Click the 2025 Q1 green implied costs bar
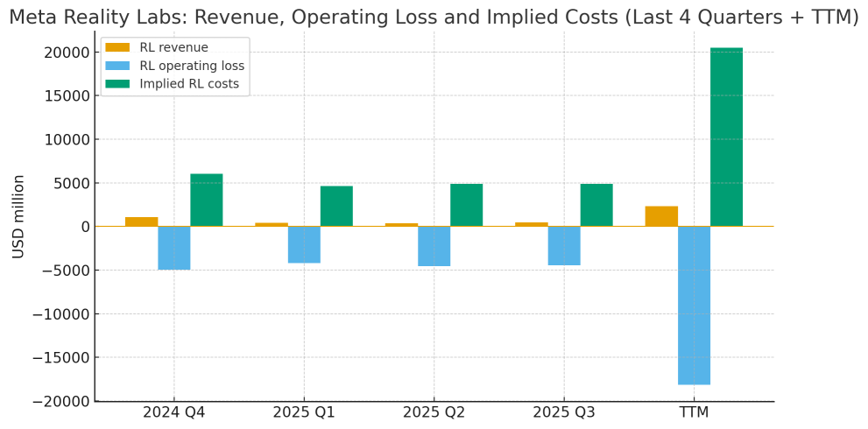868x429 pixels. 336,206
